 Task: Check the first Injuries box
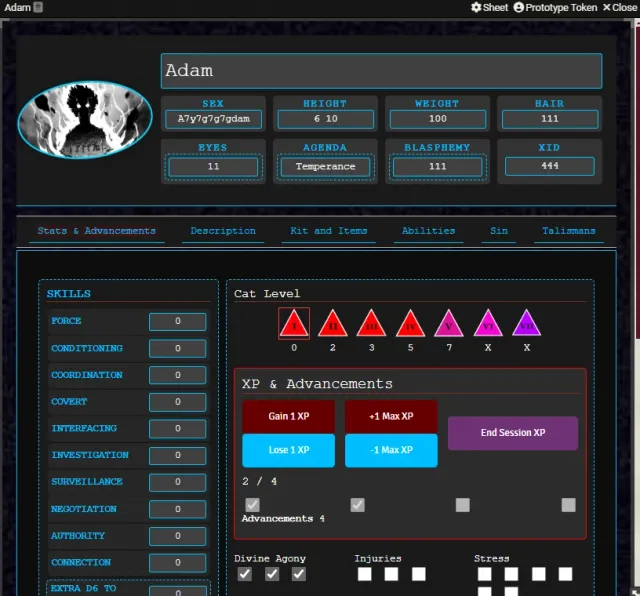point(364,574)
